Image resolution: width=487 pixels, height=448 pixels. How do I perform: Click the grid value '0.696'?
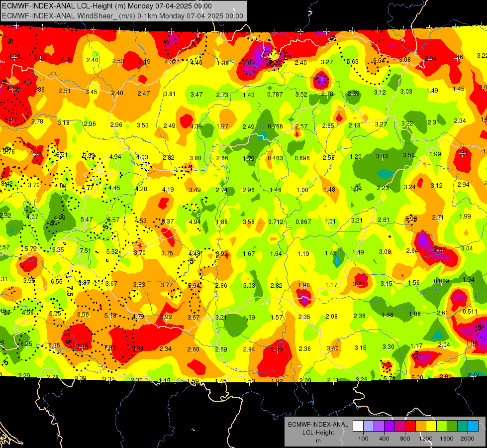[302, 158]
